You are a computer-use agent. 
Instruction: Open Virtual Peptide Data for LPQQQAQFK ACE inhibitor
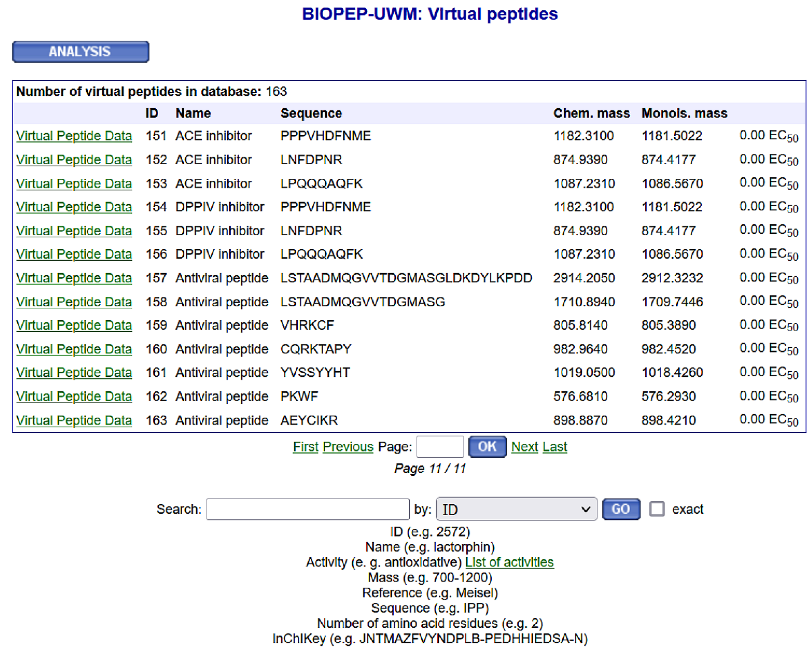74,184
